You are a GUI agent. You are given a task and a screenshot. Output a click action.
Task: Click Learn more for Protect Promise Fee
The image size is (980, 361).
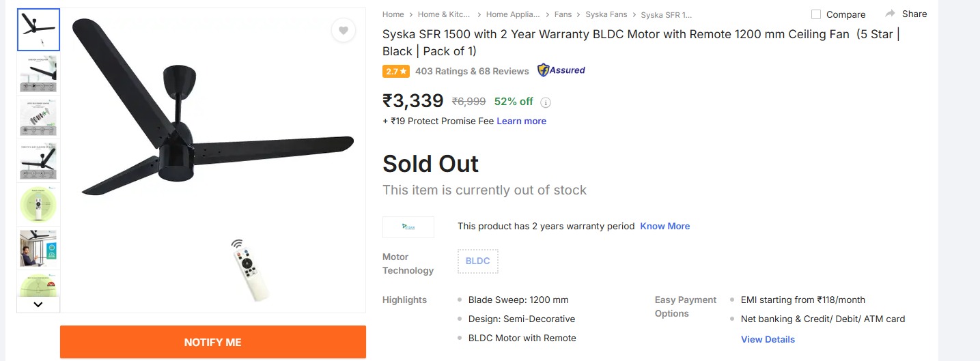coord(521,121)
